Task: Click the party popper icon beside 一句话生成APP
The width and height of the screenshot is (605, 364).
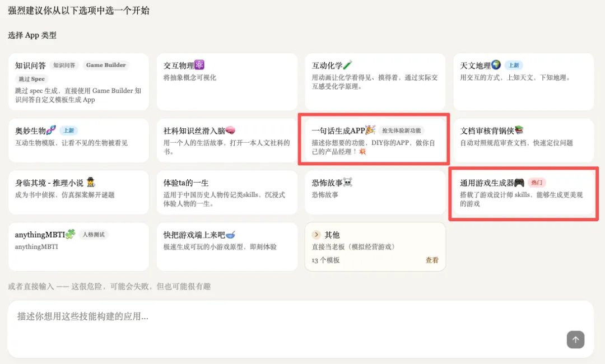Action: tap(370, 129)
